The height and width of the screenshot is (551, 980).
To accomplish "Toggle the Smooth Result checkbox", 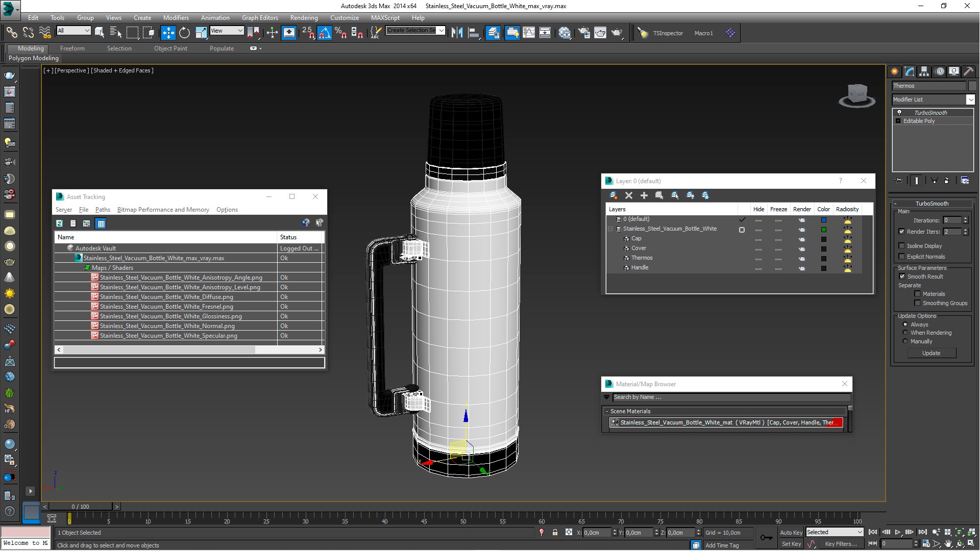I will [x=902, y=277].
